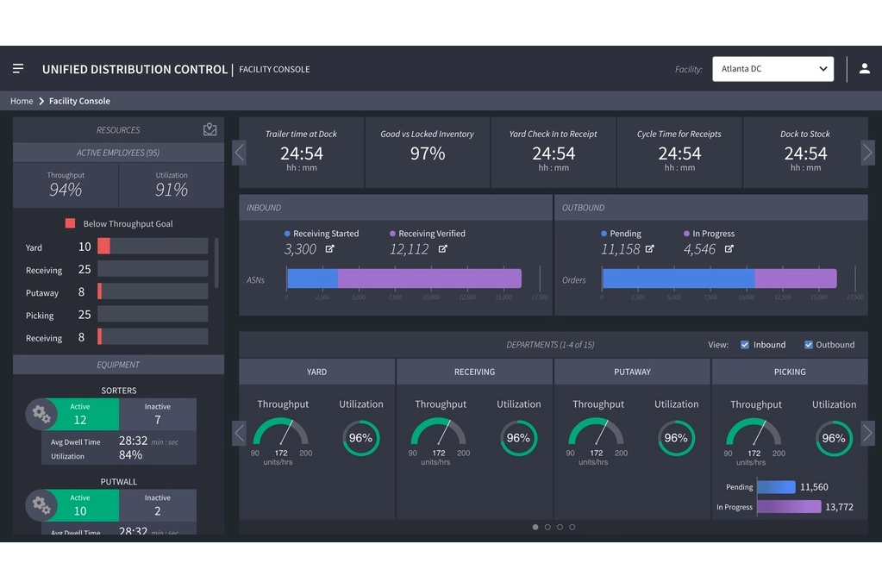Image resolution: width=882 pixels, height=588 pixels.
Task: Open external link beside Receiving Verified 12,112
Action: 442,248
